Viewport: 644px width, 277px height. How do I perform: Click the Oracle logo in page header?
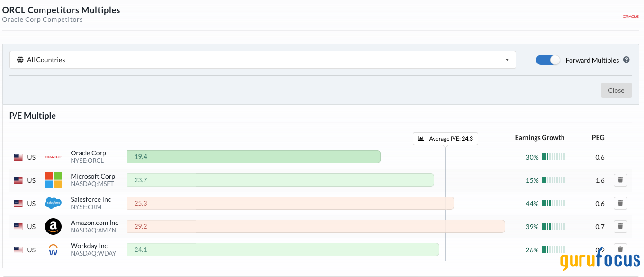click(x=631, y=16)
